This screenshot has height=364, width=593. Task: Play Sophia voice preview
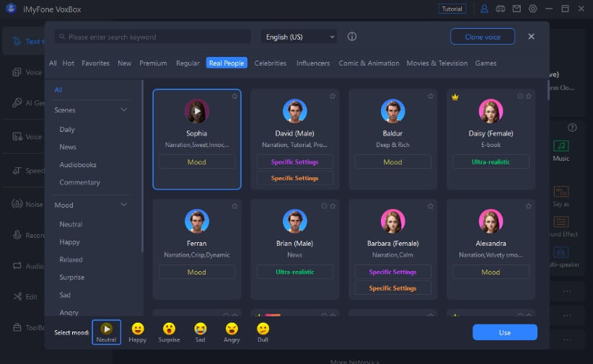[197, 111]
